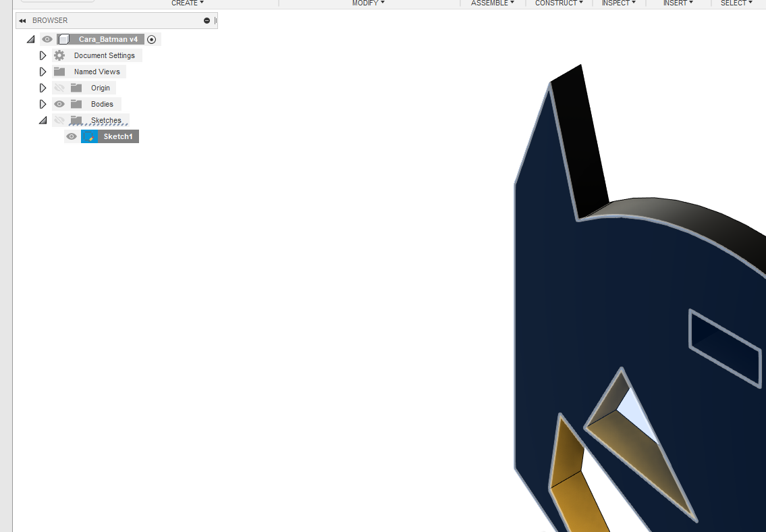Click the Cara_Batman component icon
Screen dimensions: 766x532
[x=64, y=39]
